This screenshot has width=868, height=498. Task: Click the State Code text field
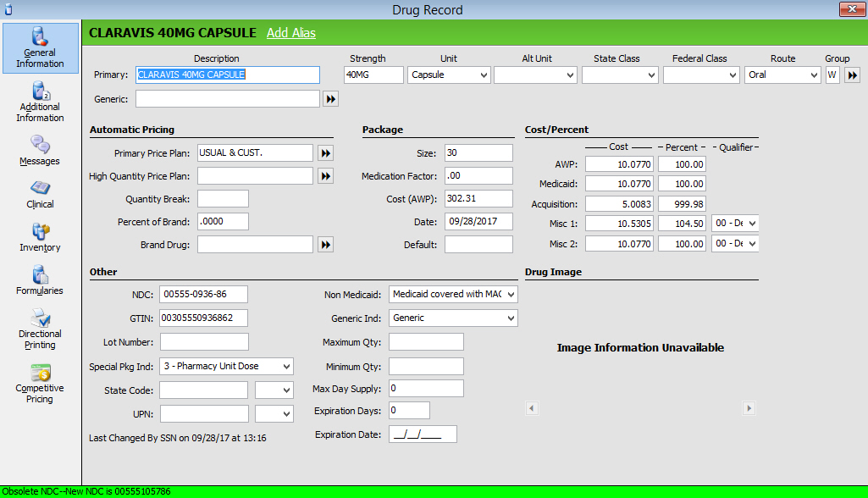(x=204, y=390)
